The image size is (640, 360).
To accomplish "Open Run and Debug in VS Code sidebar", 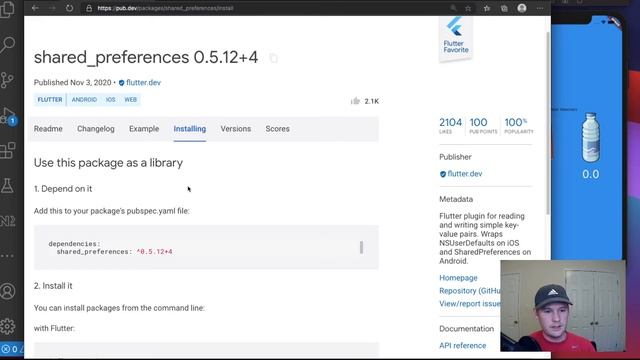I will 7,116.
